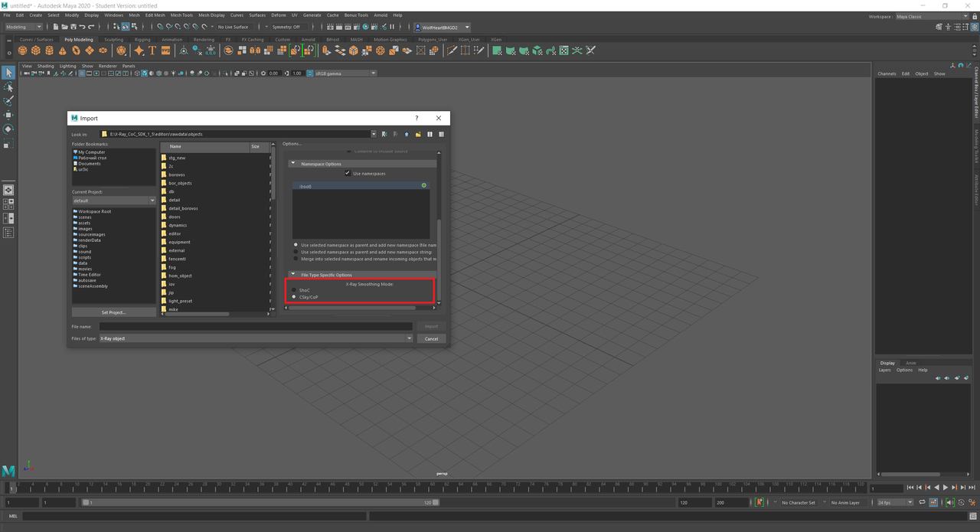Open the Look in path dropdown
This screenshot has height=532, width=980.
tap(374, 134)
